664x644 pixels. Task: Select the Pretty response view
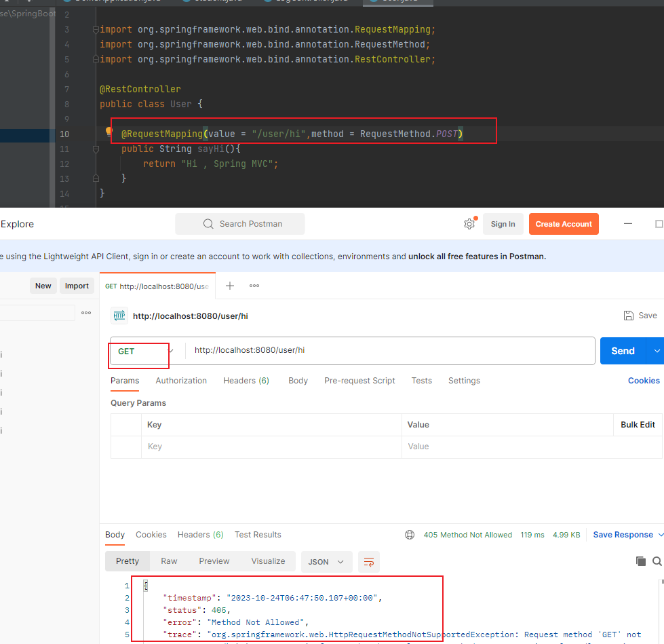click(128, 561)
